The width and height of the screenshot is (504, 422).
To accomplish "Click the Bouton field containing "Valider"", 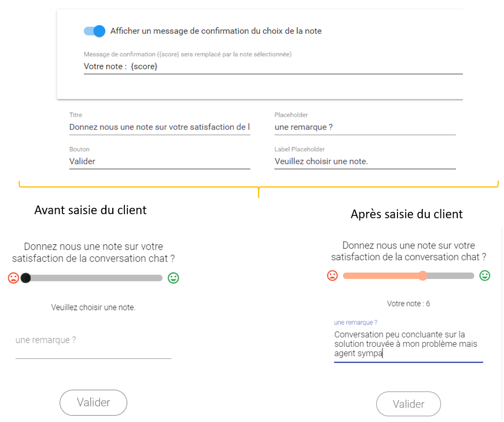I will coord(159,161).
